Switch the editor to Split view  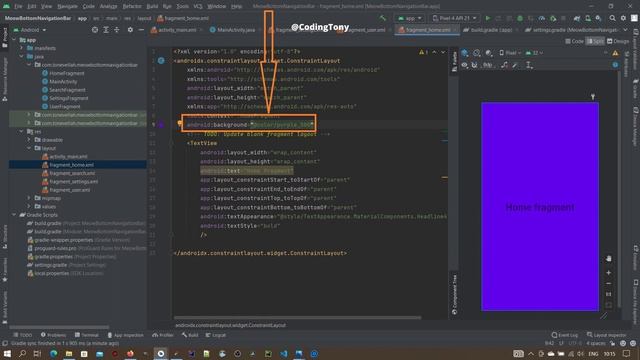point(595,41)
